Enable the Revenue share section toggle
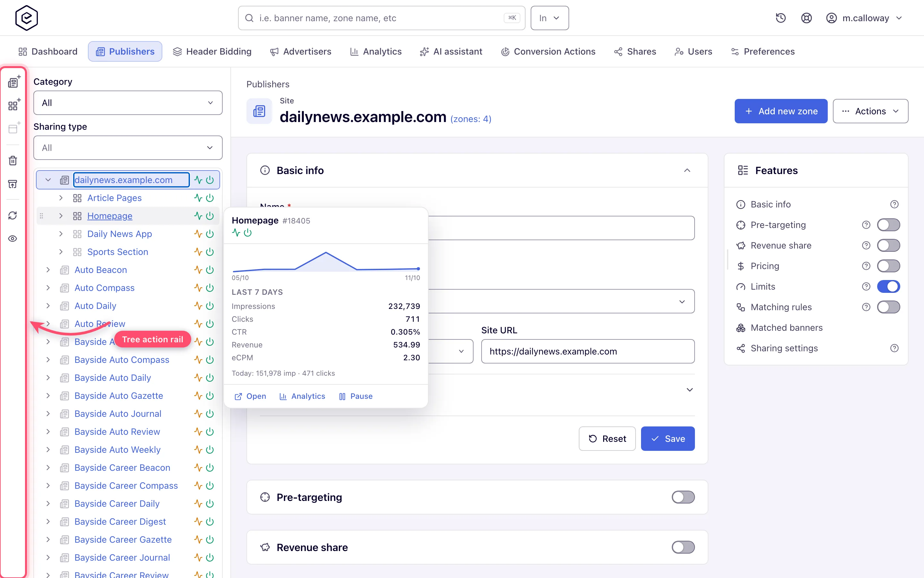The image size is (924, 578). pos(683,547)
